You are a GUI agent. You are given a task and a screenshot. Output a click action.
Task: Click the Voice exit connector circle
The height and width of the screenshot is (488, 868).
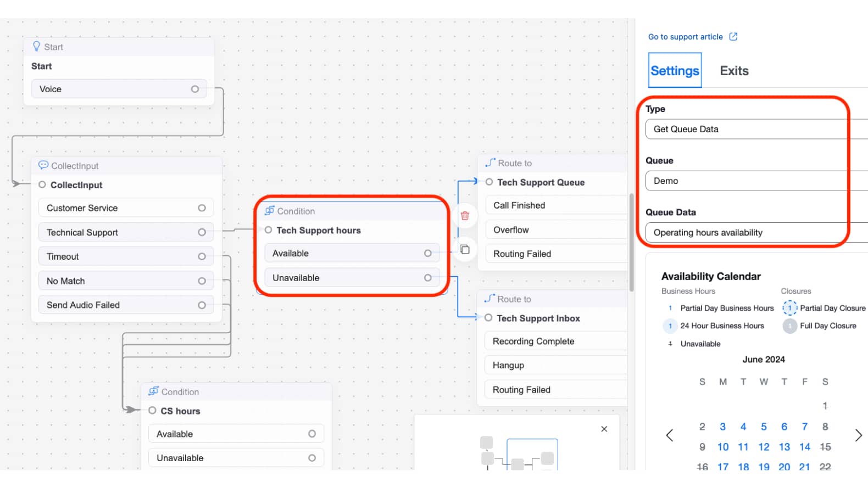point(195,89)
